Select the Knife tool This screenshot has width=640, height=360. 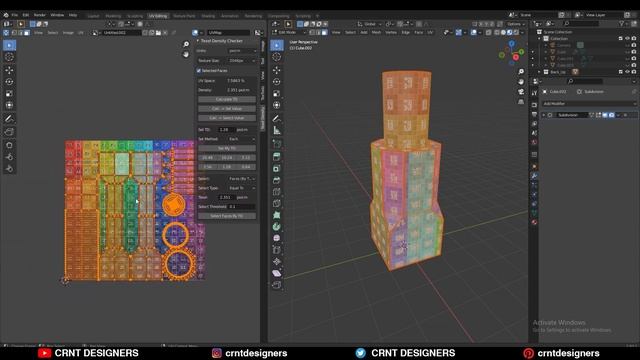277,203
